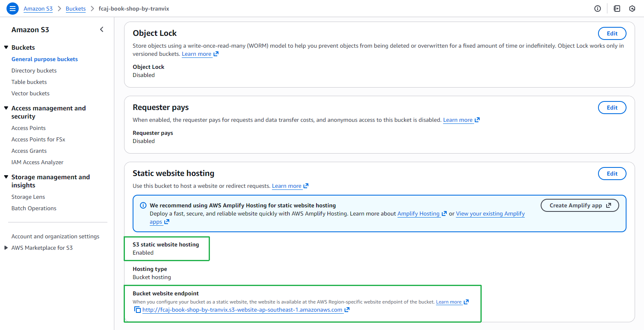Open the hamburger navigation menu
The width and height of the screenshot is (644, 330).
click(13, 8)
